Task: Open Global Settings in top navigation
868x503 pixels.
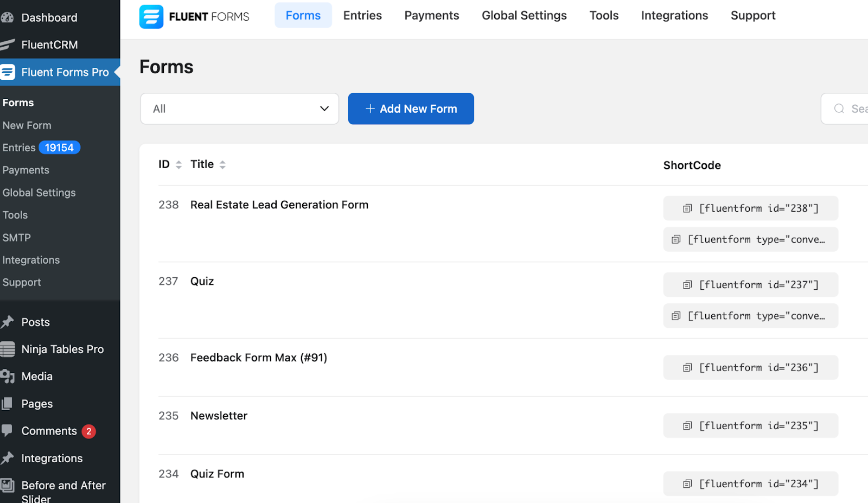Action: coord(524,15)
